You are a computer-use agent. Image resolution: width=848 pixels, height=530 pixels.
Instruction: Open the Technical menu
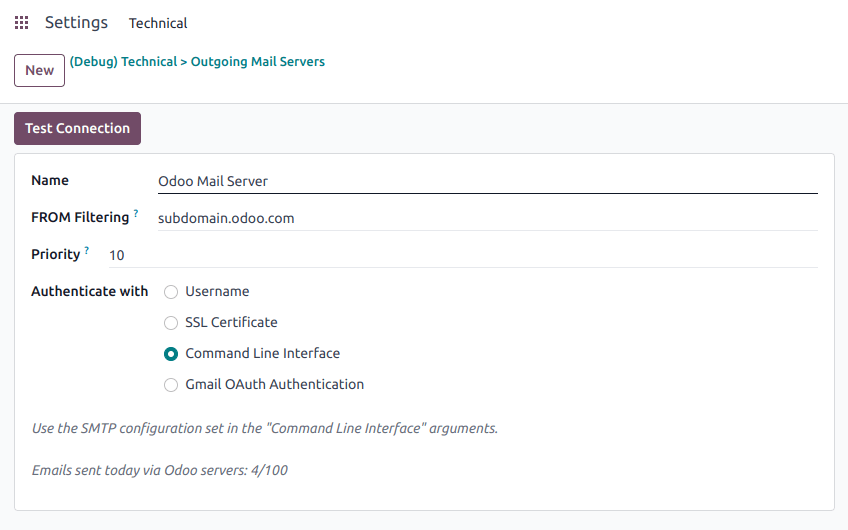[158, 23]
